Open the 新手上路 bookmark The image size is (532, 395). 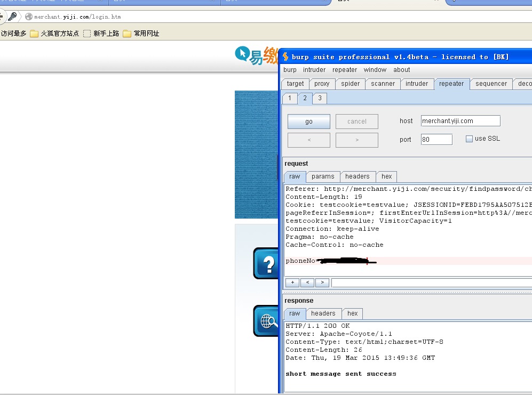point(101,34)
